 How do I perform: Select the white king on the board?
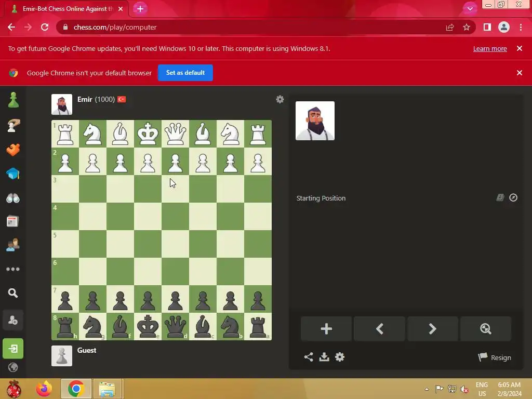(148, 134)
